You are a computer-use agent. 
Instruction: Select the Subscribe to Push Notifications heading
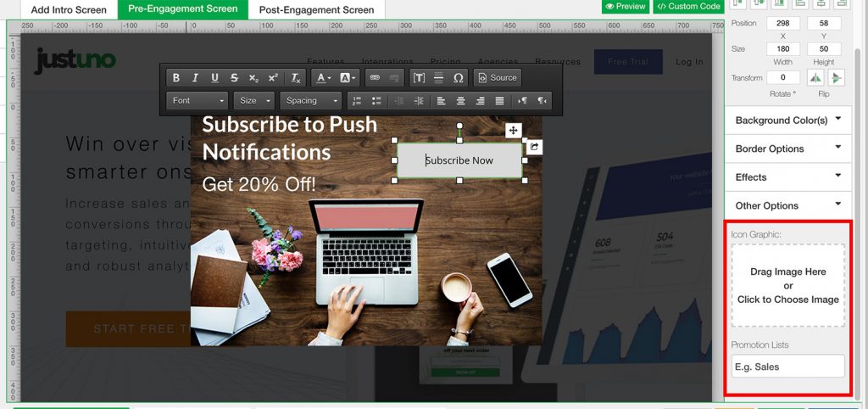290,138
